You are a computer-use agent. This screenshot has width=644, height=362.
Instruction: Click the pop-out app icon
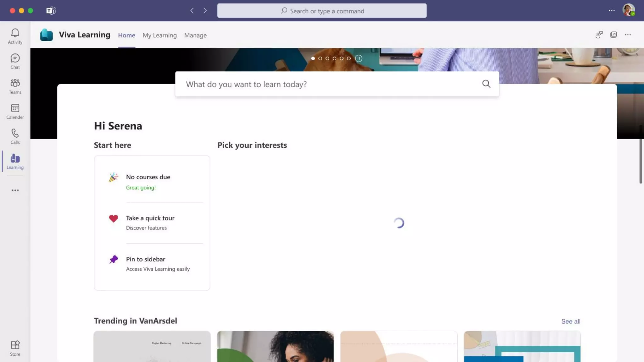[613, 35]
